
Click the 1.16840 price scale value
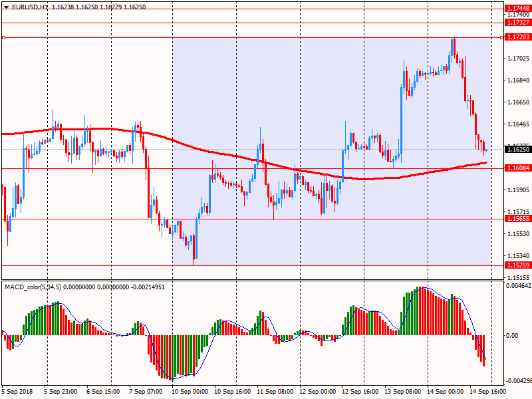[x=518, y=80]
